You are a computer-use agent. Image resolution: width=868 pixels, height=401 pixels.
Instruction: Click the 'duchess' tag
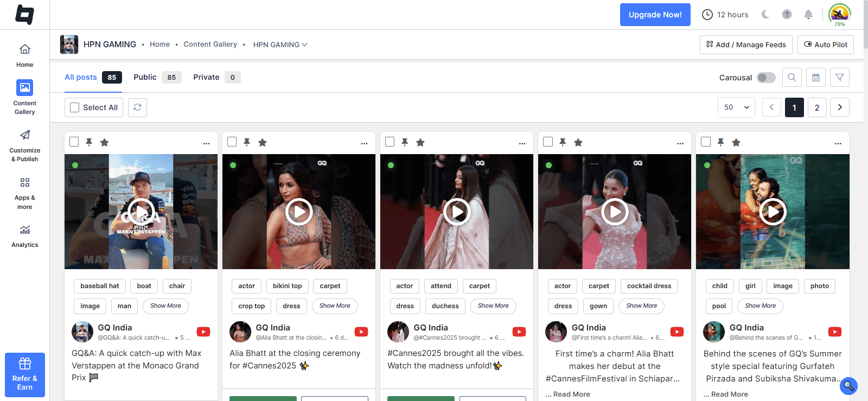click(445, 306)
